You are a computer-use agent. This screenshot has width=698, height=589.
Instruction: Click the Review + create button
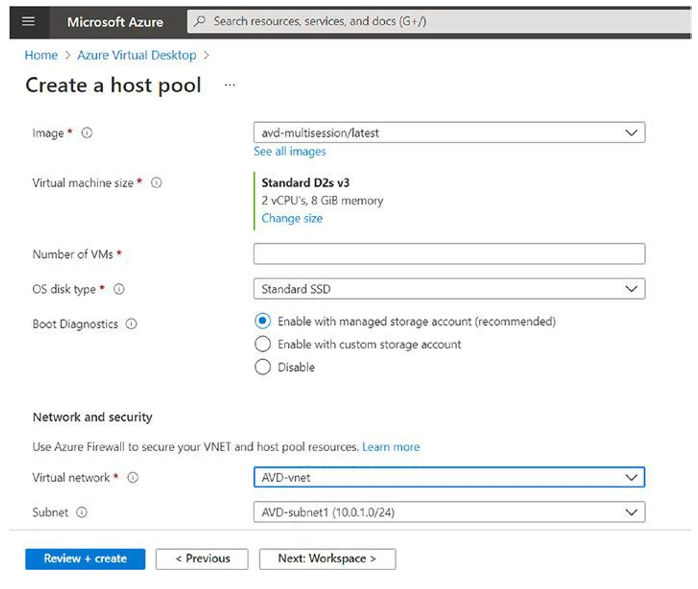pos(85,559)
